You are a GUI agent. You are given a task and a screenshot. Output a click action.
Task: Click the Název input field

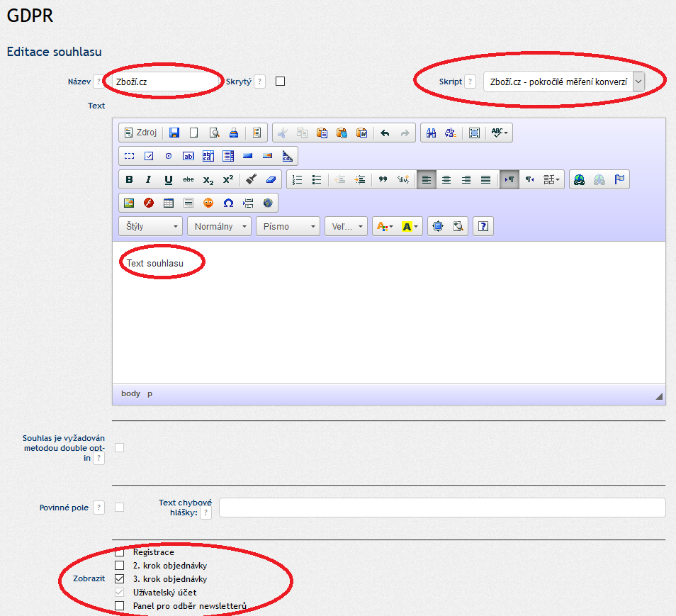tap(163, 82)
